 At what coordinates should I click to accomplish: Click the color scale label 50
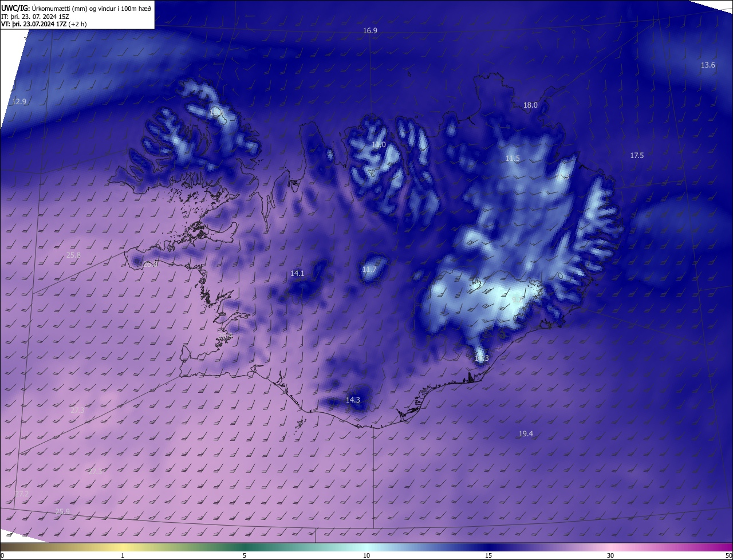click(728, 555)
